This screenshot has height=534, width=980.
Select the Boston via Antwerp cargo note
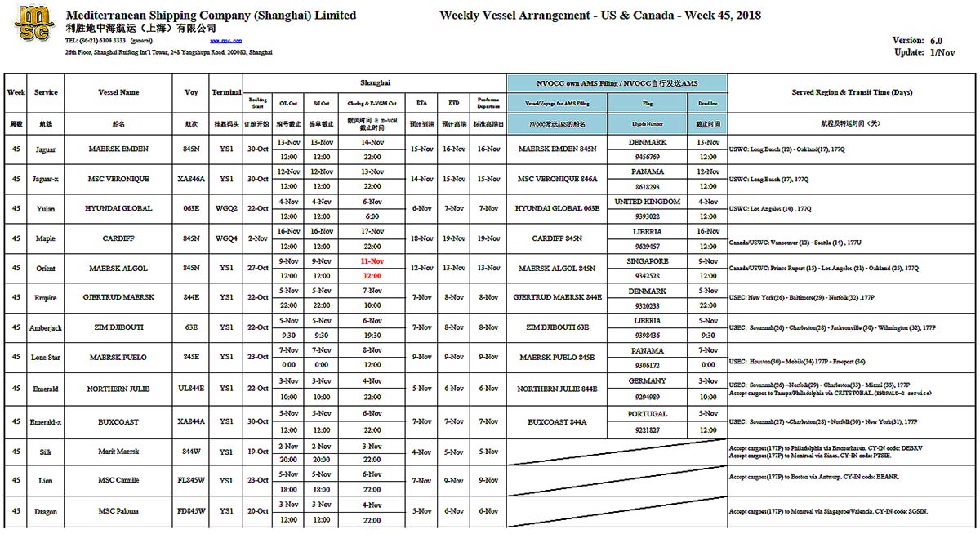(813, 477)
